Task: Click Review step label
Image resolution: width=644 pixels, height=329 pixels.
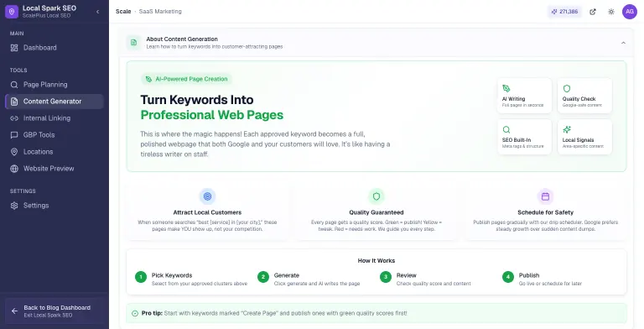Action: [406, 275]
